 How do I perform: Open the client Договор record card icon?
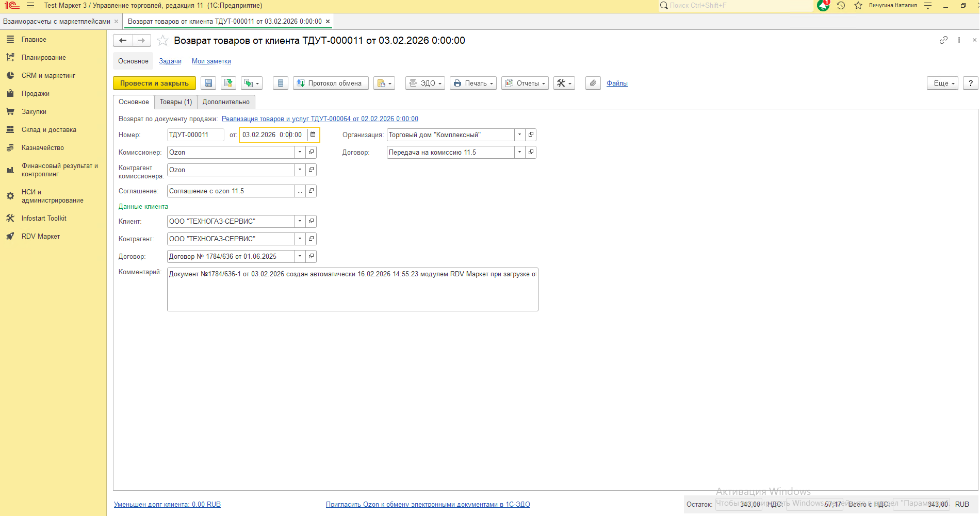(x=311, y=257)
